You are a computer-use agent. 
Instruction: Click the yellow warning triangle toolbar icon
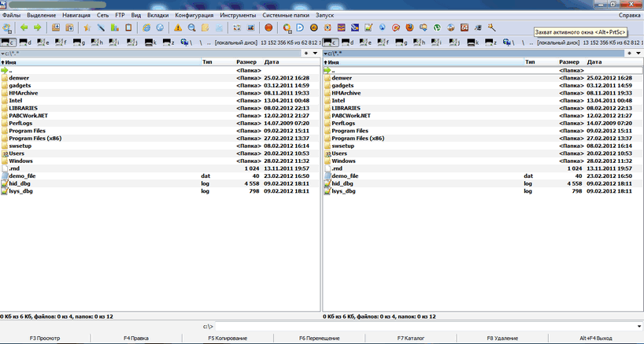point(179,28)
